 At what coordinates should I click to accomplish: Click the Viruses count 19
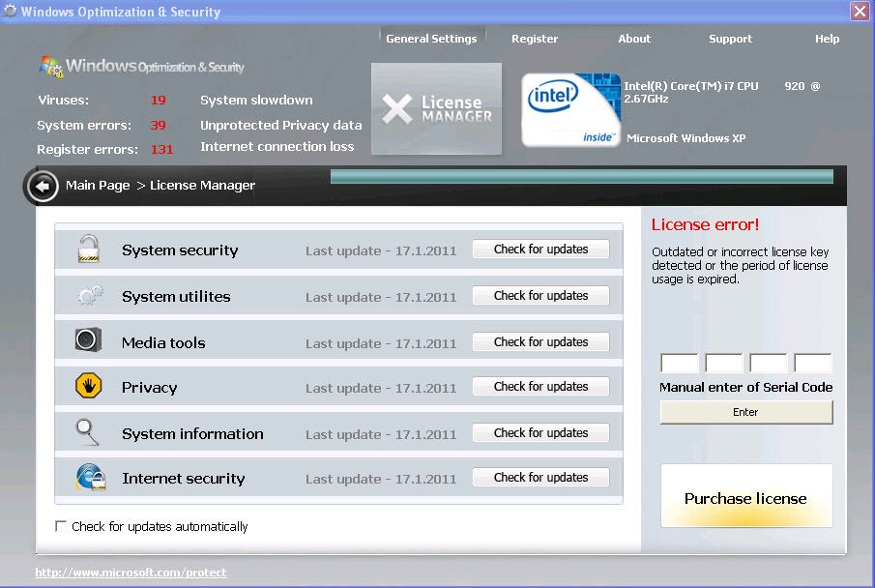coord(158,100)
